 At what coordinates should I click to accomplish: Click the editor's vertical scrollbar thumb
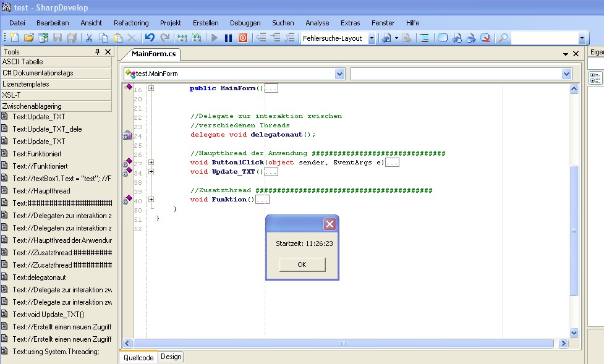click(574, 230)
